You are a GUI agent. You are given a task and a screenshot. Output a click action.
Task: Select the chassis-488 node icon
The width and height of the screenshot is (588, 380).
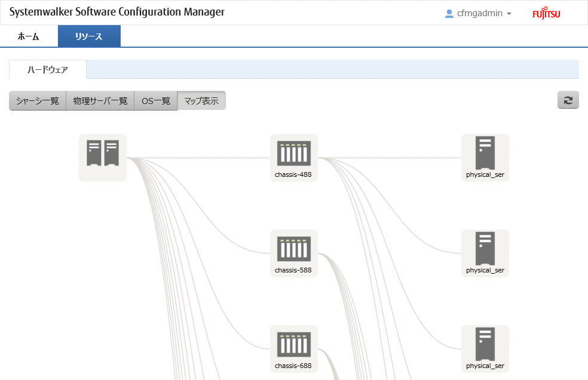tap(294, 153)
